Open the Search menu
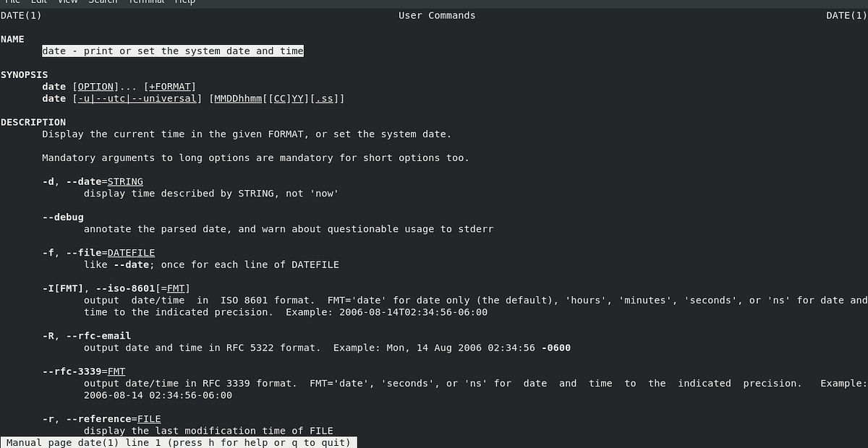 [x=102, y=2]
